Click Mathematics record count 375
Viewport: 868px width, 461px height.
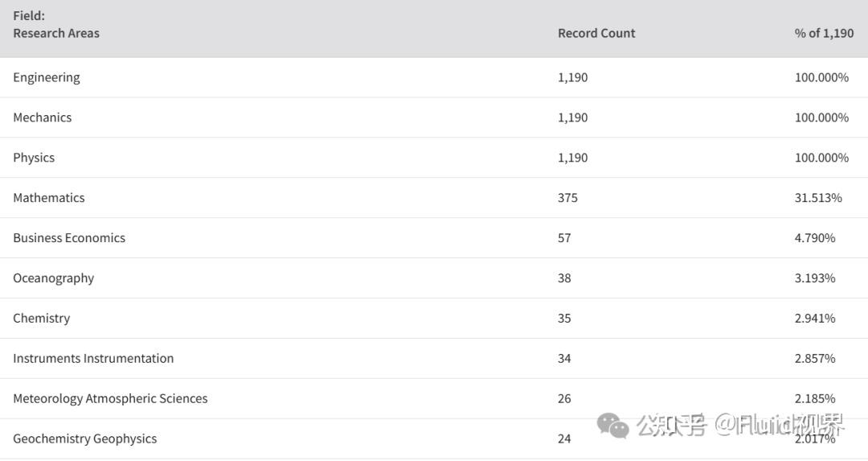[567, 198]
